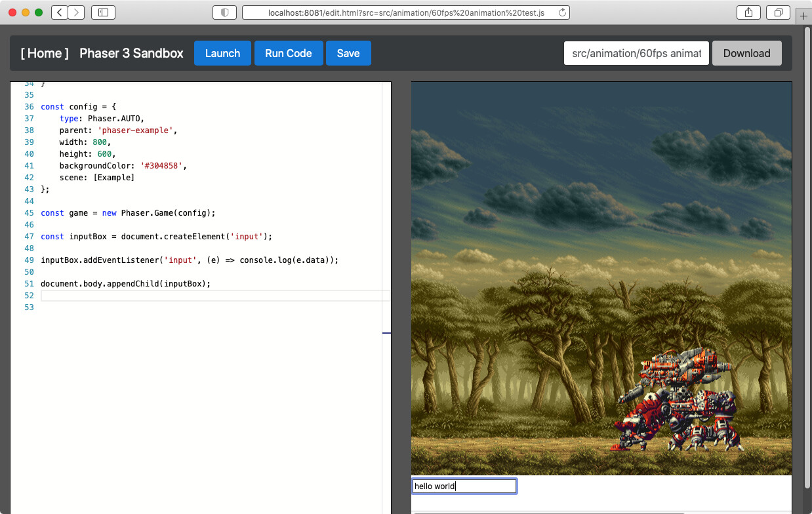This screenshot has height=514, width=812.
Task: Toggle the Safari sidebar icon
Action: click(103, 12)
